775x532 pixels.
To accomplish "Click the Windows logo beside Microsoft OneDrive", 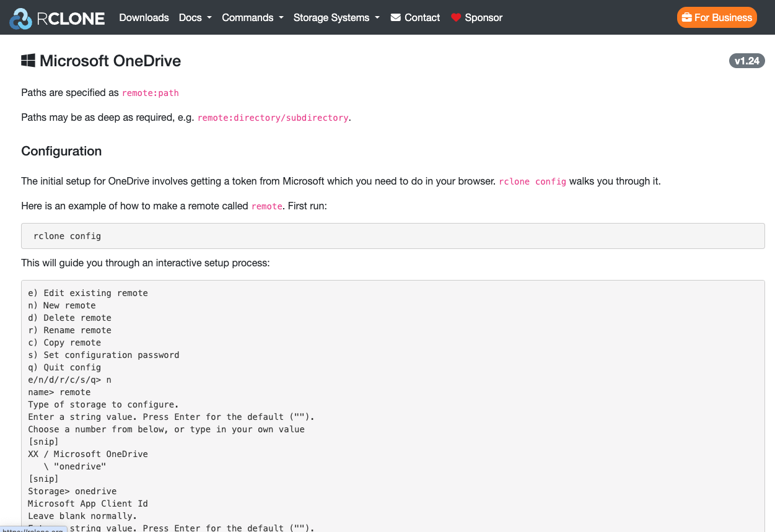I will (28, 61).
